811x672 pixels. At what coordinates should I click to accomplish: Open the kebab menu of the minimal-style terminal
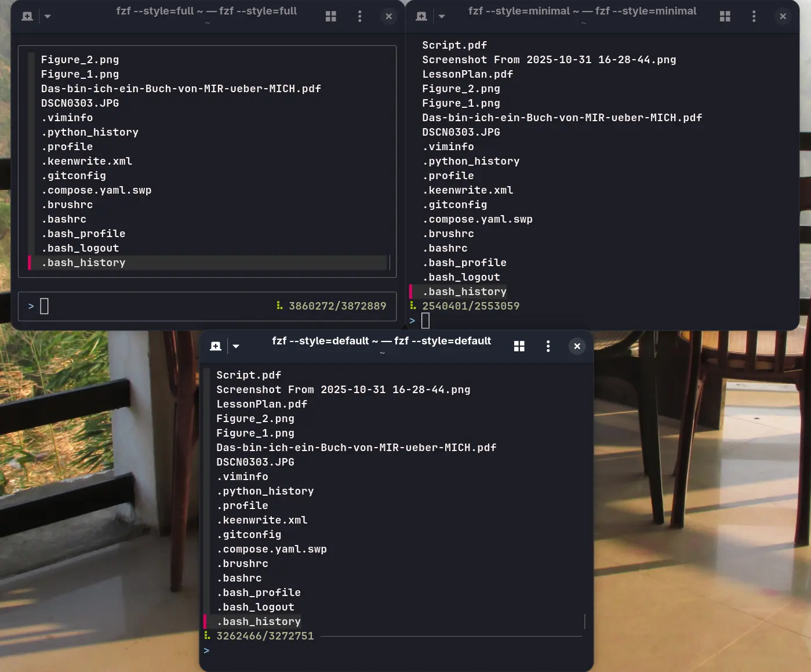[x=754, y=16]
